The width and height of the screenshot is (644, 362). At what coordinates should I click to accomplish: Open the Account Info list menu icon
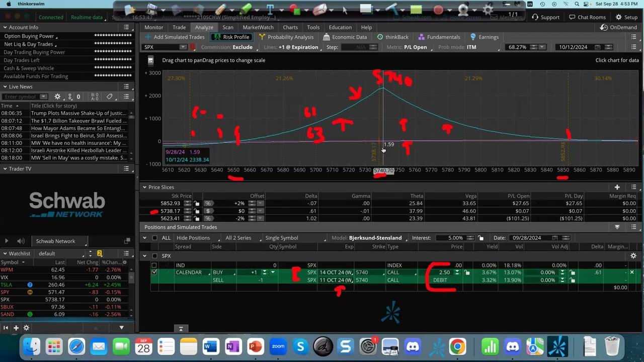pyautogui.click(x=126, y=27)
